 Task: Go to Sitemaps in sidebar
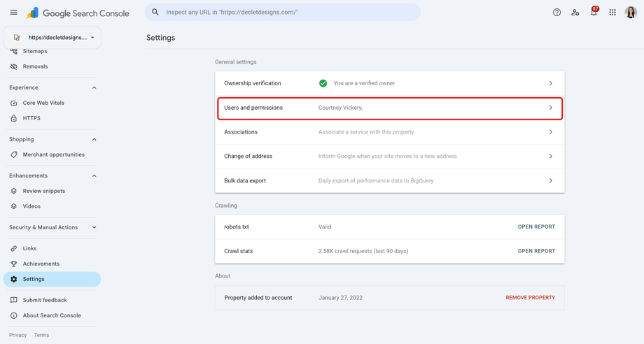coord(35,51)
